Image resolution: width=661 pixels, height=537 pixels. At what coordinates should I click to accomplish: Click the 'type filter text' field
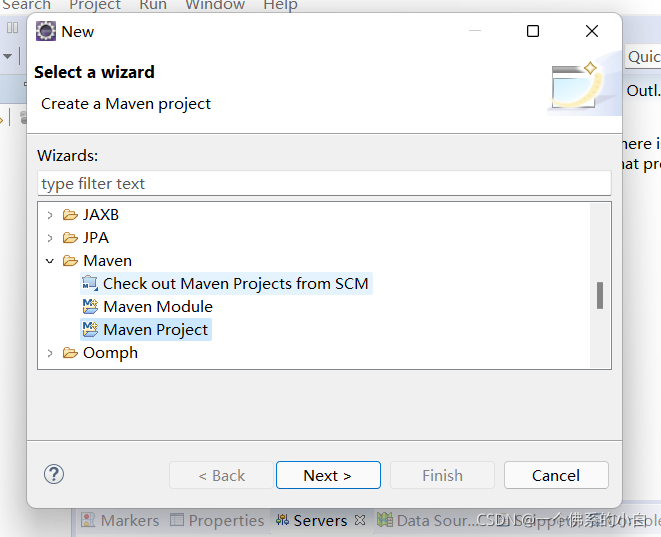[324, 183]
